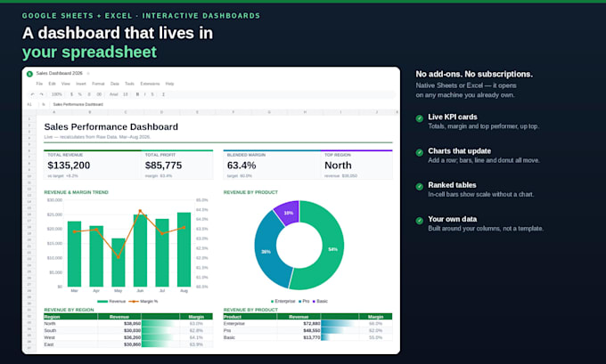Click the Revenue legend entry under trend chart
606x364 pixels.
(x=111, y=301)
